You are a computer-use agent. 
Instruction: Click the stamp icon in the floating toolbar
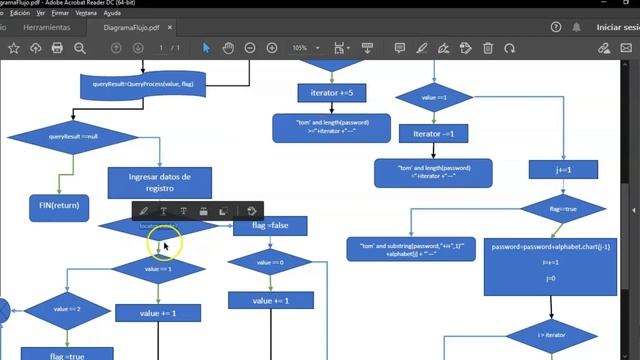click(251, 211)
